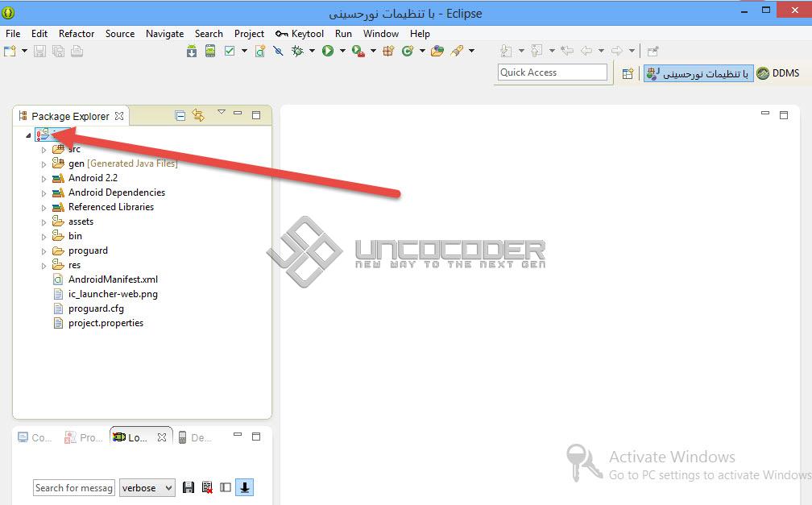Screen dimensions: 812x505
Task: Maximize the editor area panel
Action: point(784,115)
